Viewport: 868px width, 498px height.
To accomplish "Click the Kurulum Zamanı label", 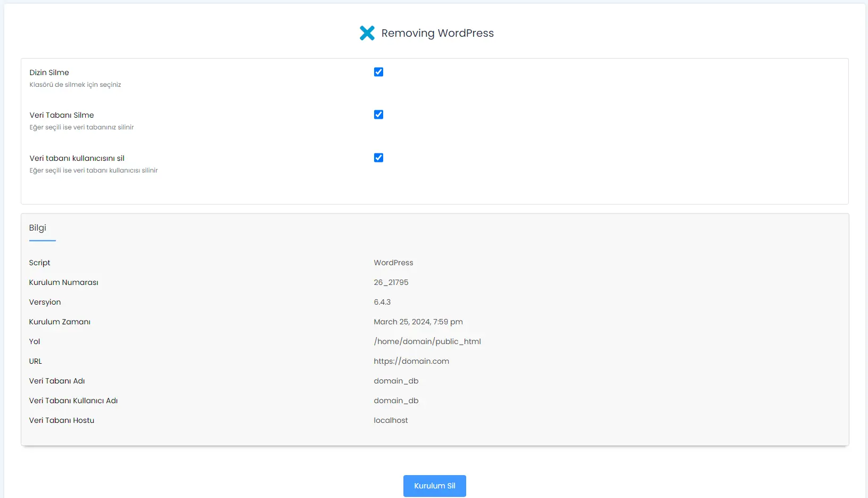I will pyautogui.click(x=60, y=322).
